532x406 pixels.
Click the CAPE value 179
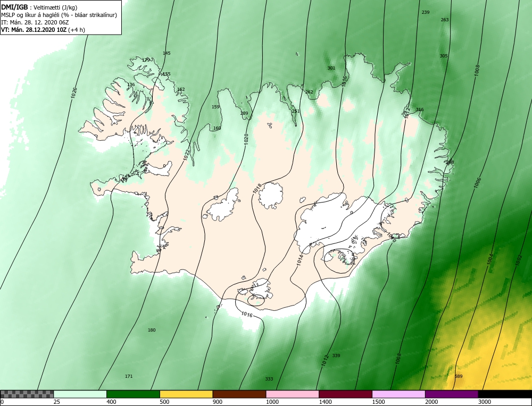[146, 60]
